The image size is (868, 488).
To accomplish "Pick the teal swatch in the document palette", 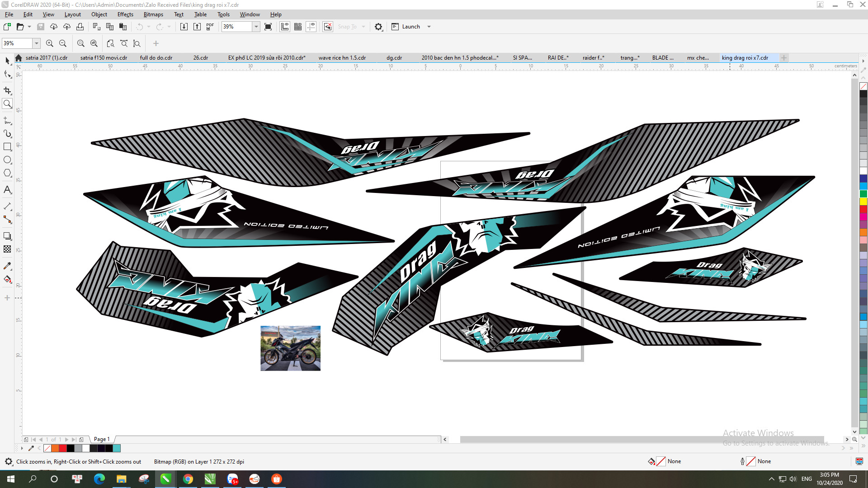I will pyautogui.click(x=116, y=448).
